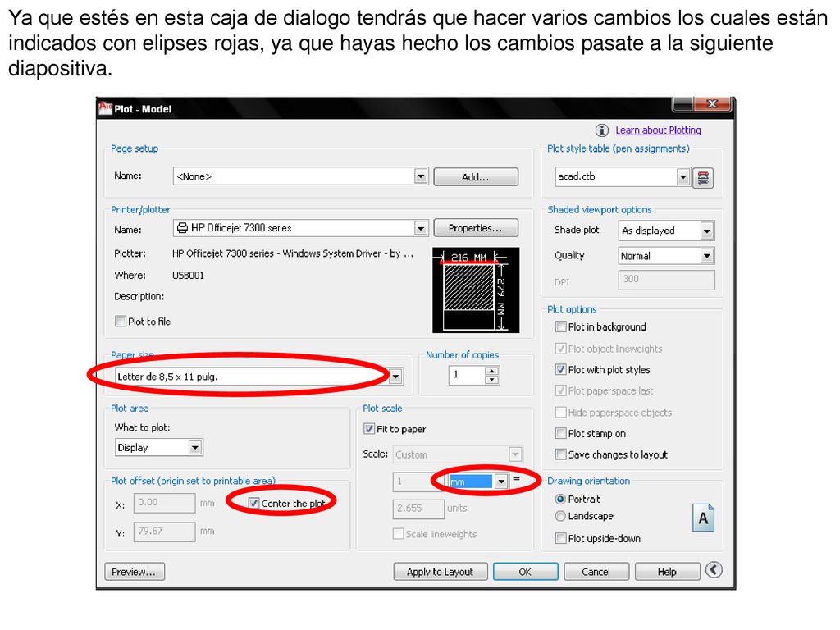Click the plot scale field showing 1

click(x=418, y=482)
